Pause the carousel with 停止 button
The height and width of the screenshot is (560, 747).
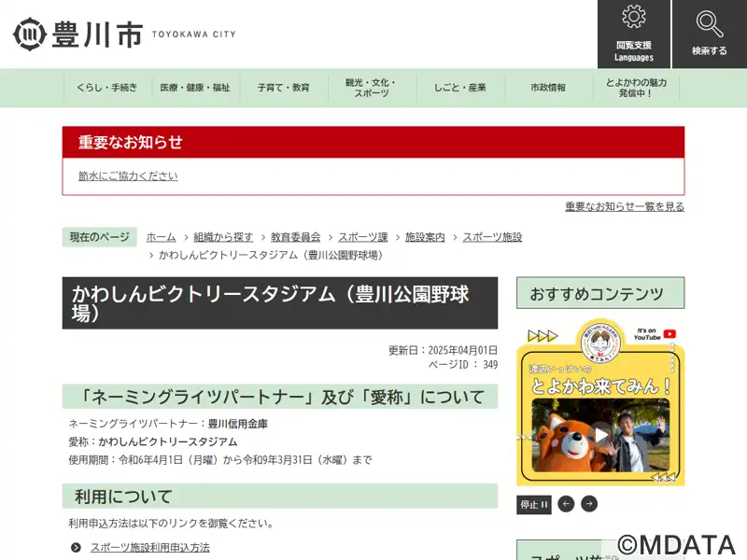pyautogui.click(x=533, y=505)
